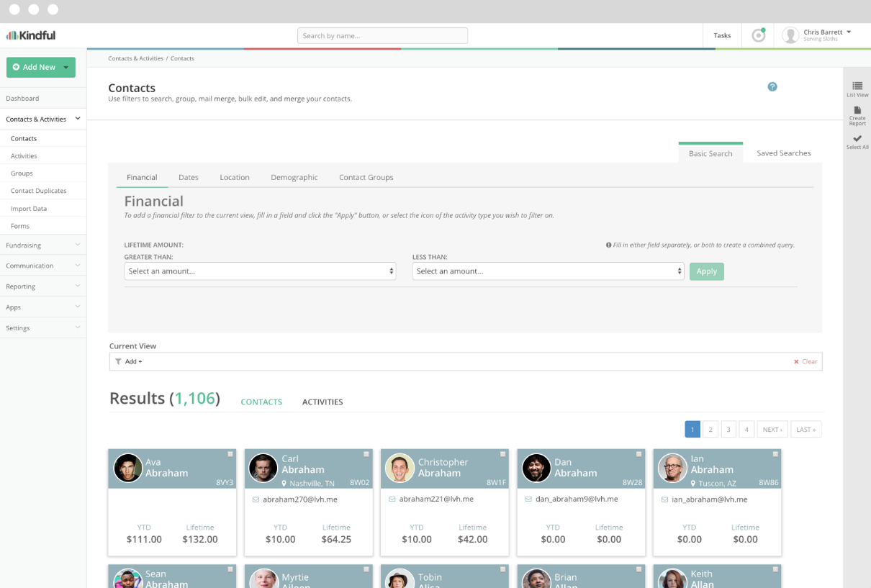
Task: Click the Search by name field
Action: pyautogui.click(x=382, y=35)
